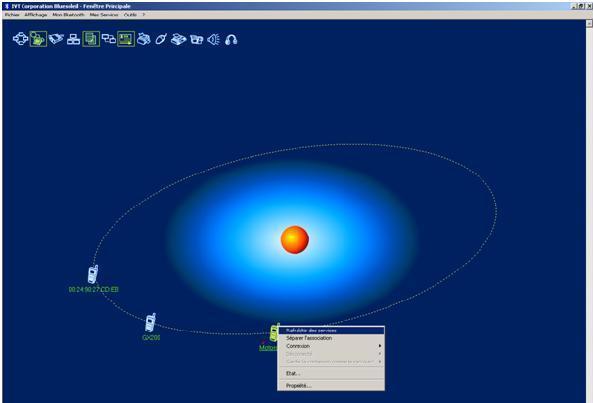This screenshot has width=593, height=403.
Task: Choose Rafraîchir des services in context menu
Action: pyautogui.click(x=331, y=330)
